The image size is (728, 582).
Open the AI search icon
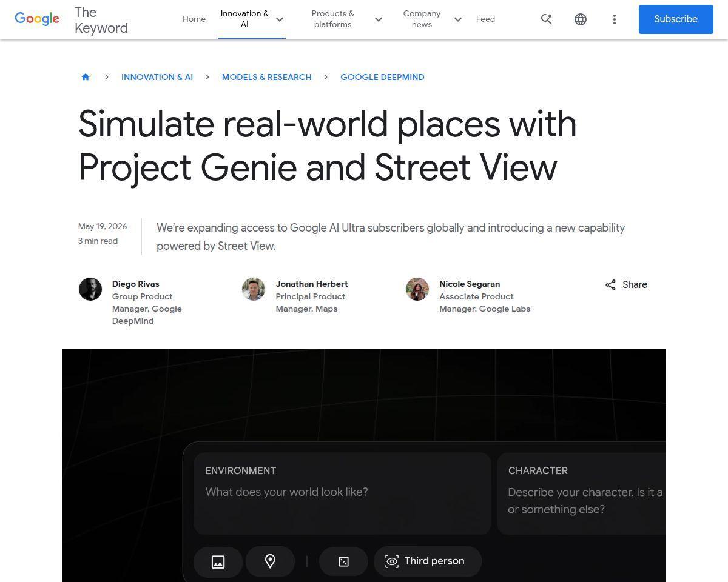547,19
